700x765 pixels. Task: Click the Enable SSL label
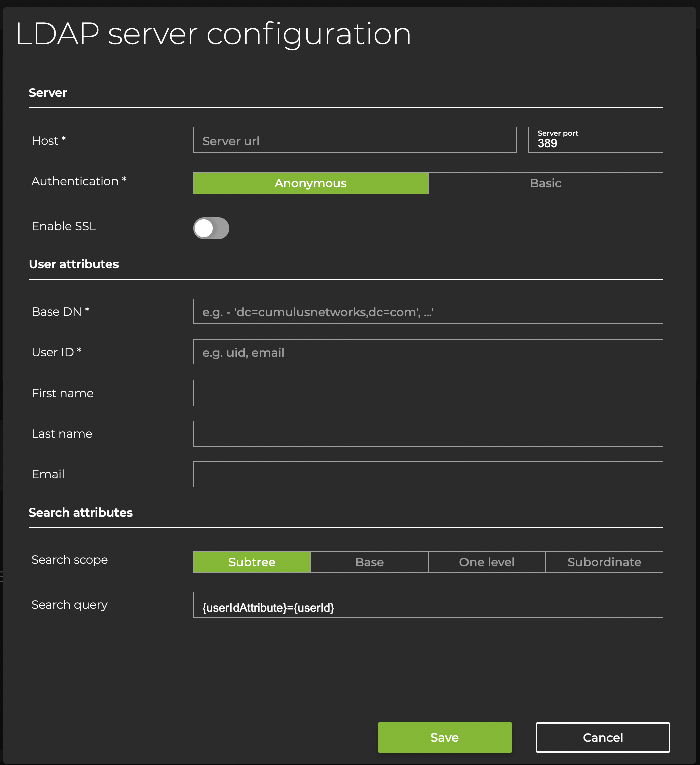(64, 226)
